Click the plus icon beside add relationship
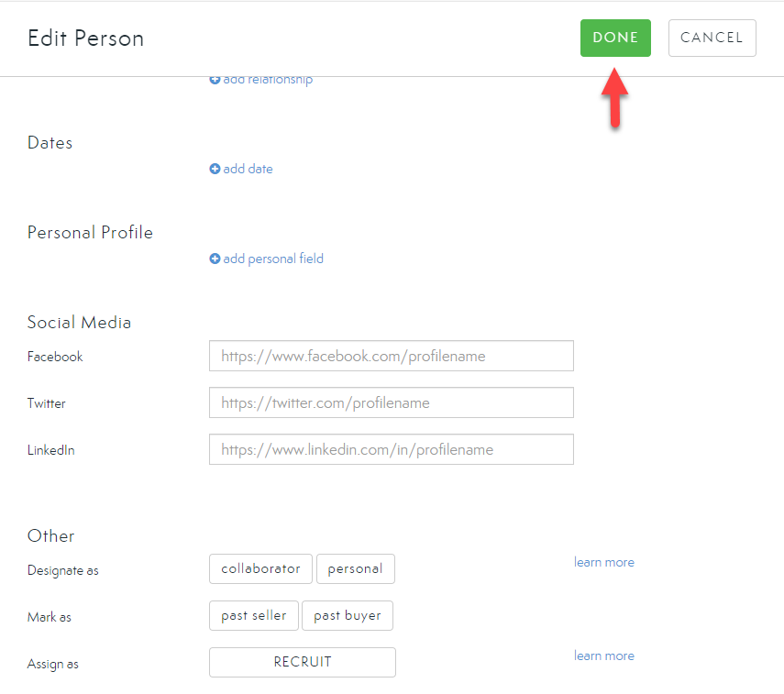Screen dimensions: 784x694 pos(215,80)
